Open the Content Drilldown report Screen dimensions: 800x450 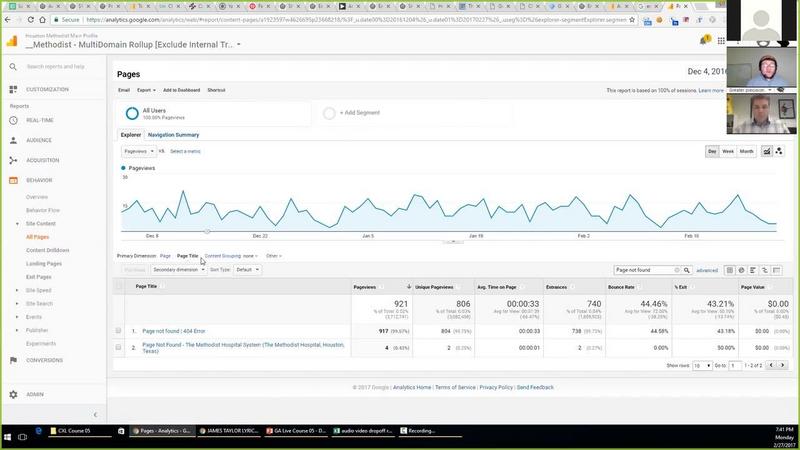point(47,251)
